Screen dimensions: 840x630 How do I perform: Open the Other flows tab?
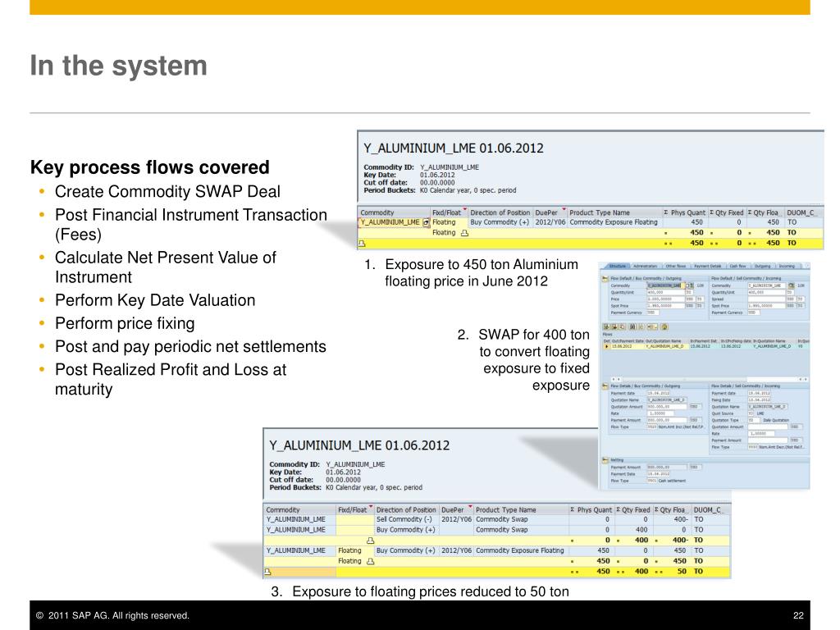click(676, 266)
